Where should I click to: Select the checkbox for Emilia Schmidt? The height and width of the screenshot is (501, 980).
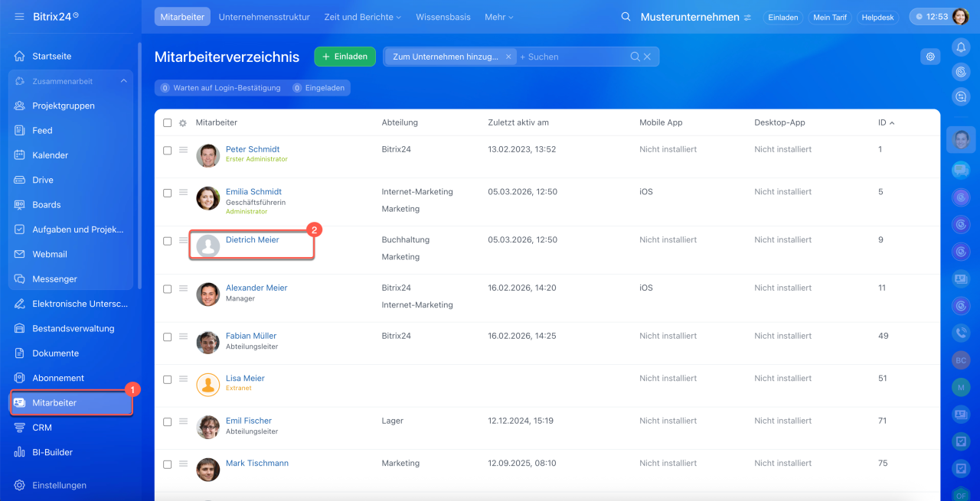[168, 193]
